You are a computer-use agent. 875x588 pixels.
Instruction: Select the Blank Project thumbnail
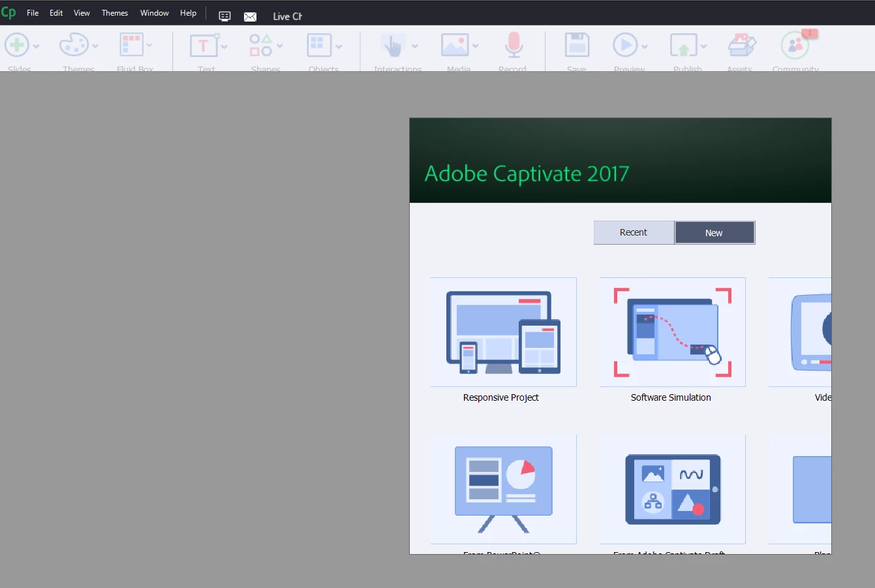[x=800, y=489]
